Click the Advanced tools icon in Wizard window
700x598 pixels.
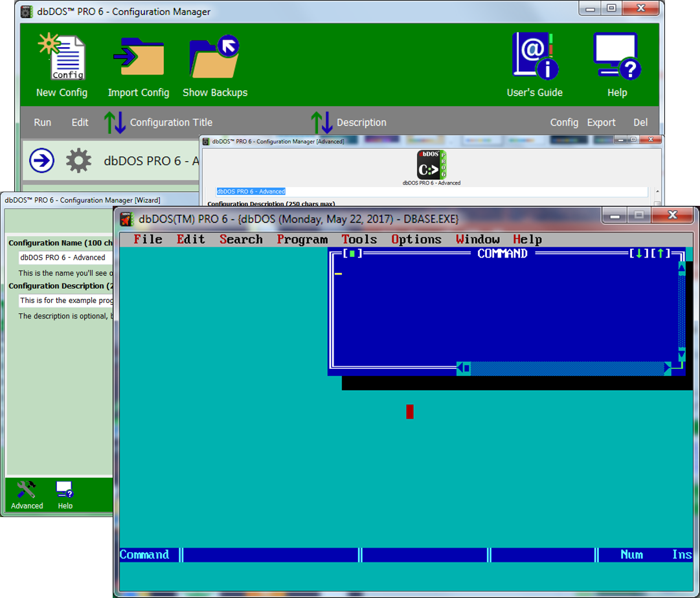tap(27, 489)
